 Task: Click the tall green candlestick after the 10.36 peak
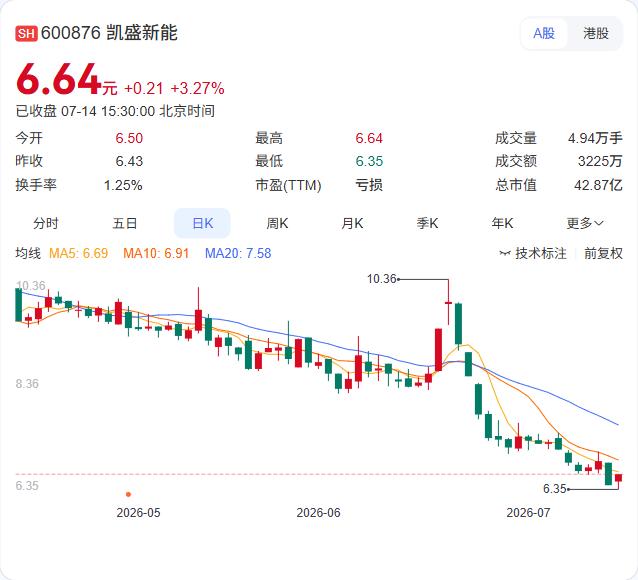pos(459,324)
